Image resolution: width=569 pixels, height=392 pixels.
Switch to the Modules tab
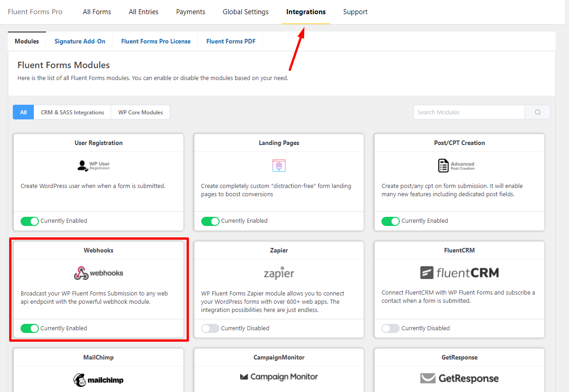tap(27, 41)
